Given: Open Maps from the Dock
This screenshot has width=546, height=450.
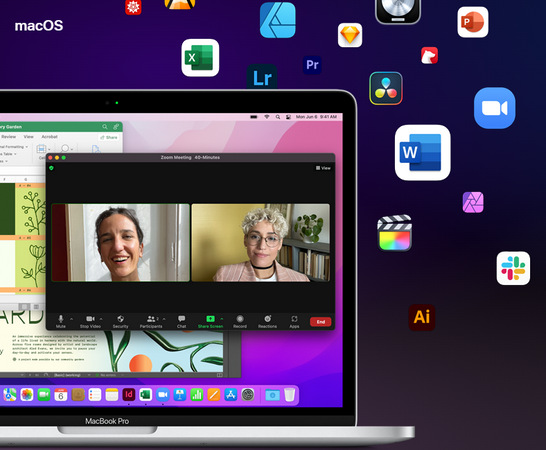Looking at the screenshot, I should click(10, 395).
